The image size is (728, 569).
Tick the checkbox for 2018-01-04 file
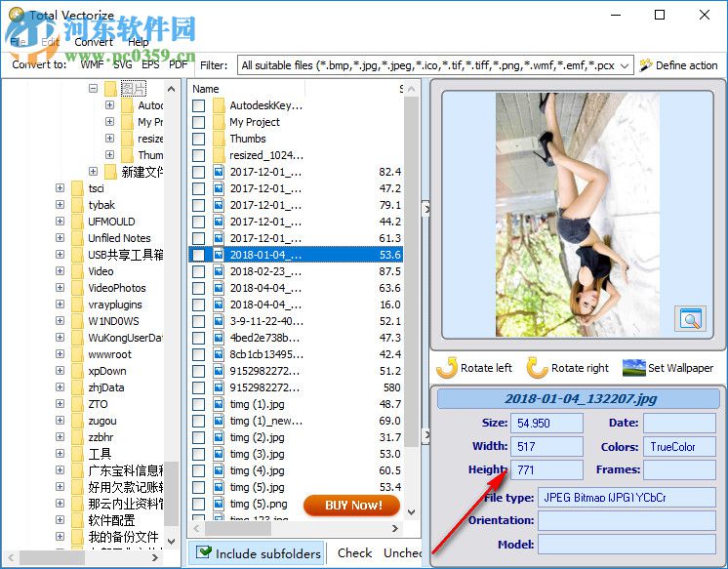(x=199, y=255)
